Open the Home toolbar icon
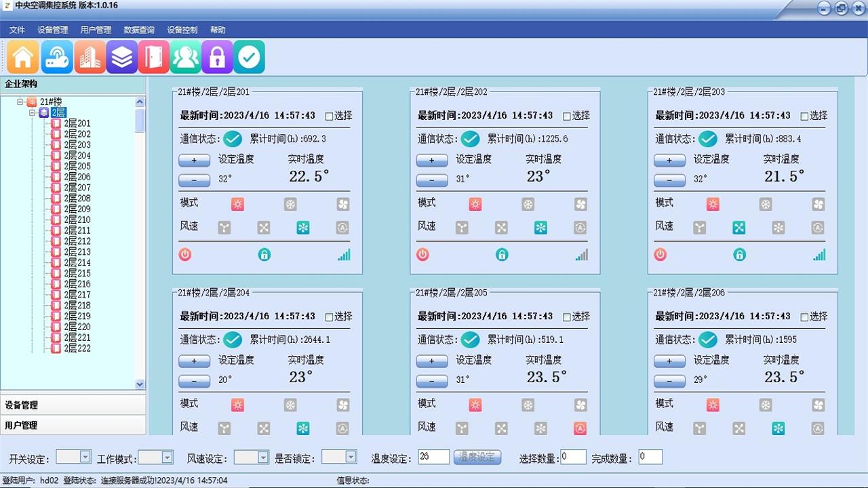 pos(22,57)
